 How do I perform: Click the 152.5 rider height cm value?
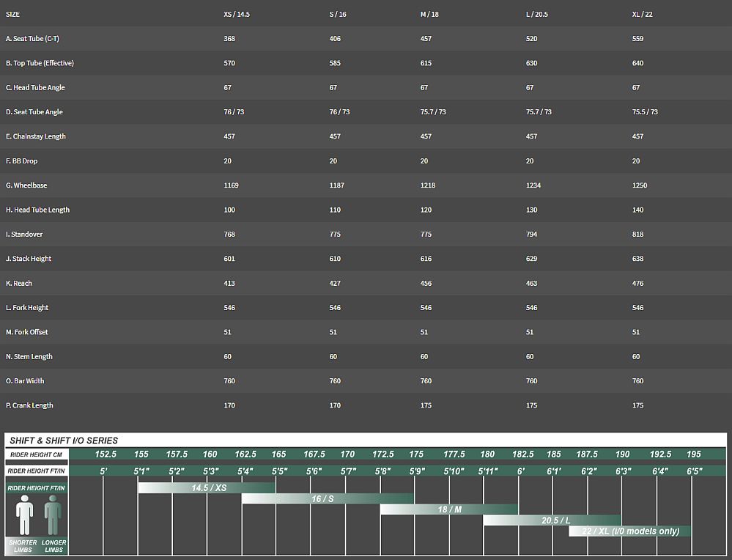pyautogui.click(x=106, y=454)
